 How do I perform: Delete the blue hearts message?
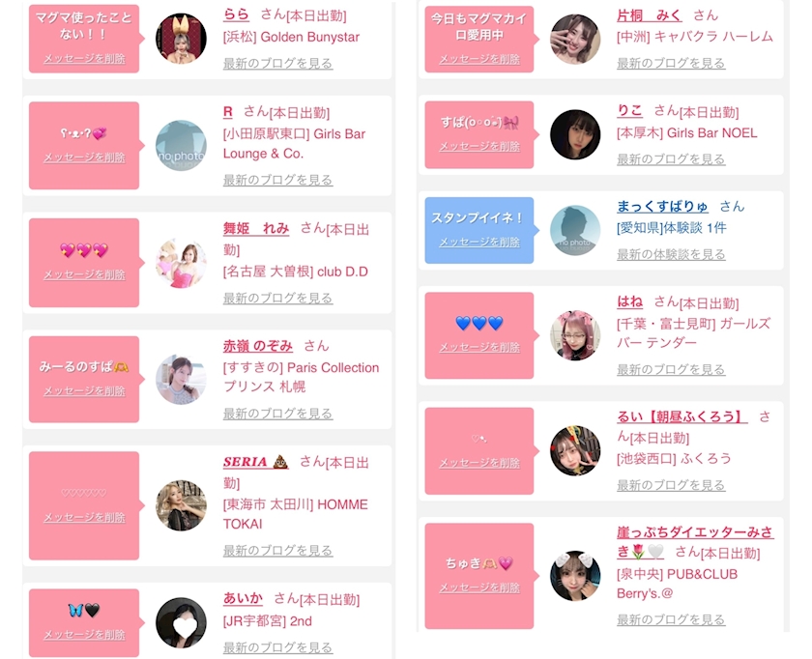479,347
